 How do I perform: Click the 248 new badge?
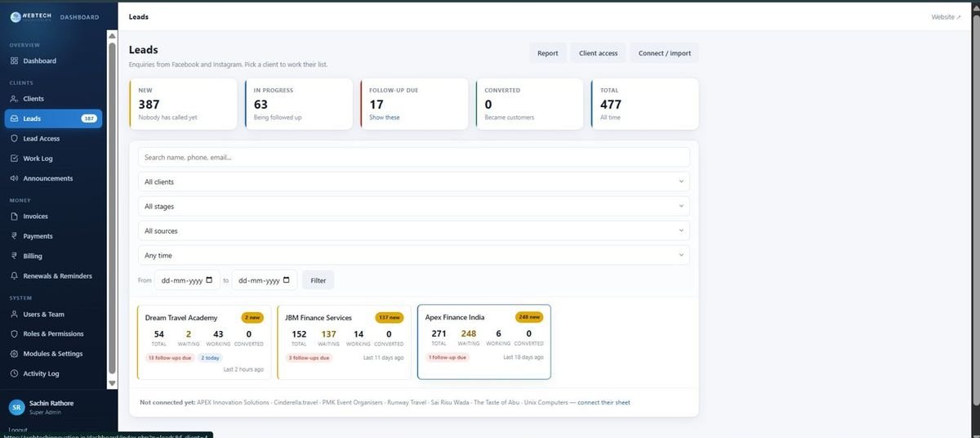[x=529, y=317]
